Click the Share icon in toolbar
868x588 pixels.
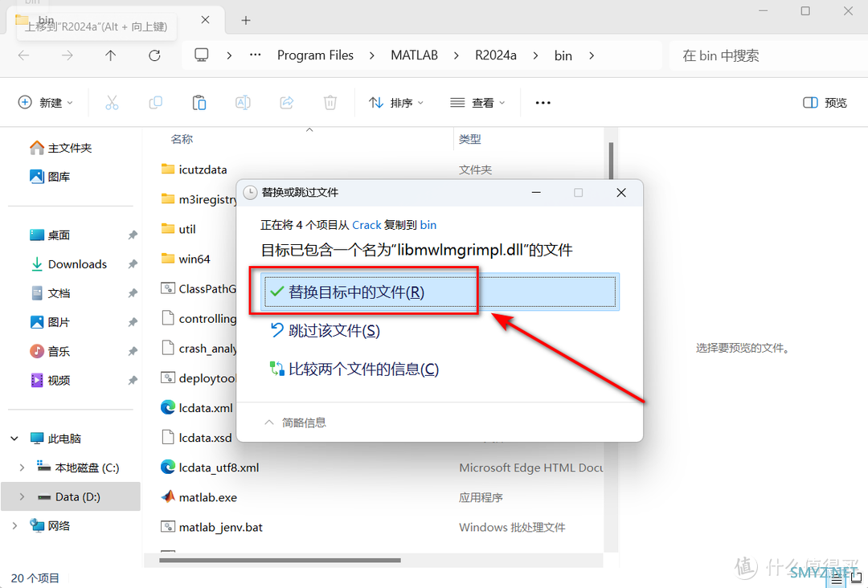click(x=287, y=102)
